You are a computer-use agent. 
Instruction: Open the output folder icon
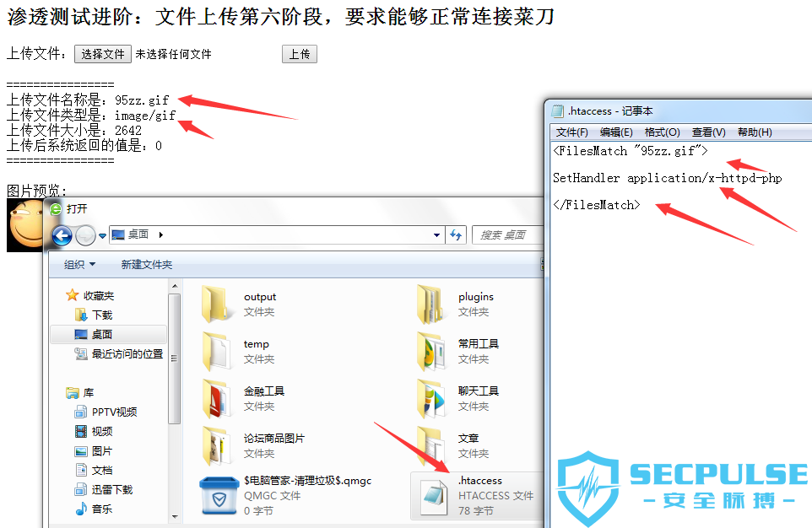214,304
